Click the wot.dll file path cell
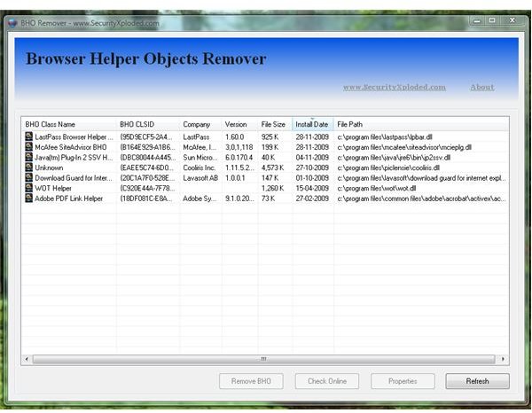Screen dimensions: 532x413 377,188
